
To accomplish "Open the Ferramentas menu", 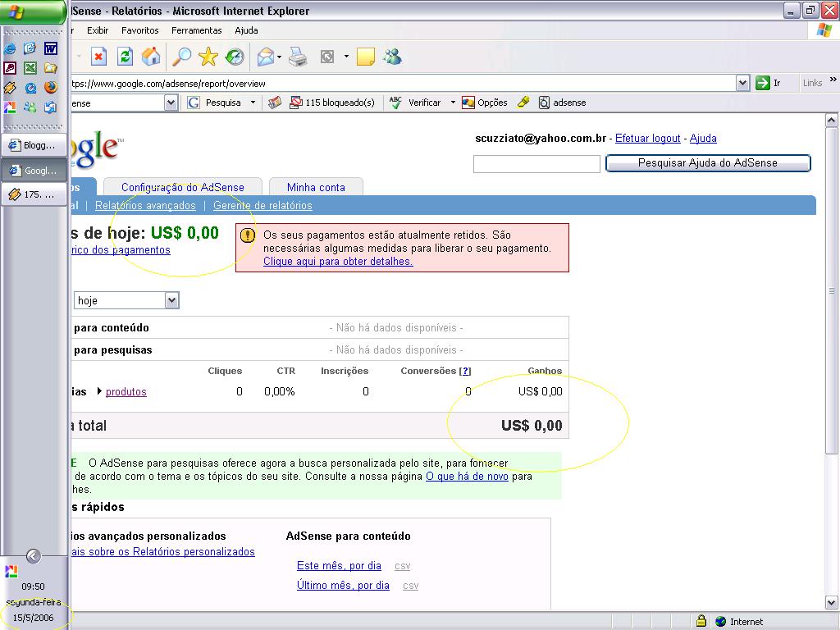I will pyautogui.click(x=197, y=30).
